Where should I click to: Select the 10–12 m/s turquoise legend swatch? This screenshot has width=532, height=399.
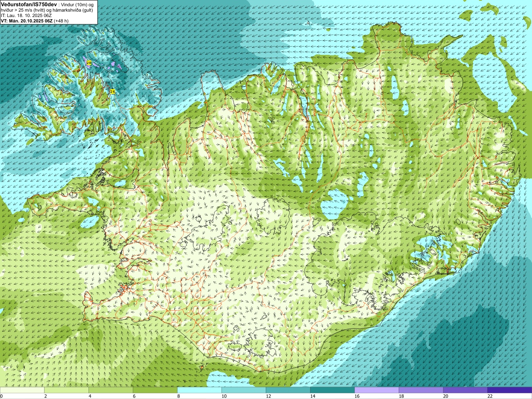[x=244, y=390]
